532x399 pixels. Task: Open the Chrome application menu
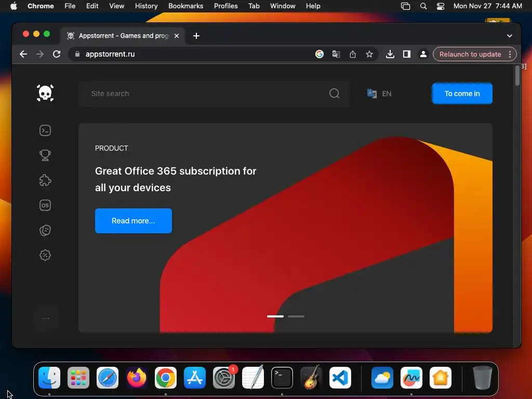(x=41, y=6)
